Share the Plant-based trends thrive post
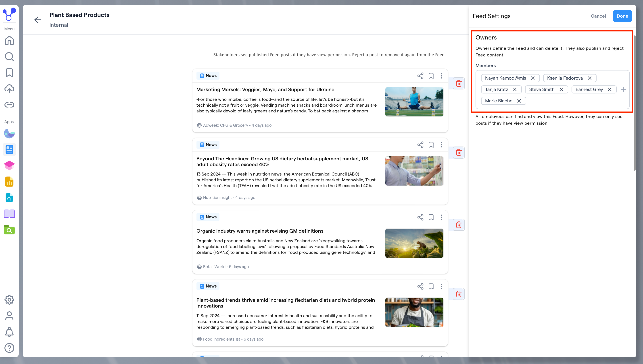Image resolution: width=643 pixels, height=364 pixels. click(x=420, y=286)
